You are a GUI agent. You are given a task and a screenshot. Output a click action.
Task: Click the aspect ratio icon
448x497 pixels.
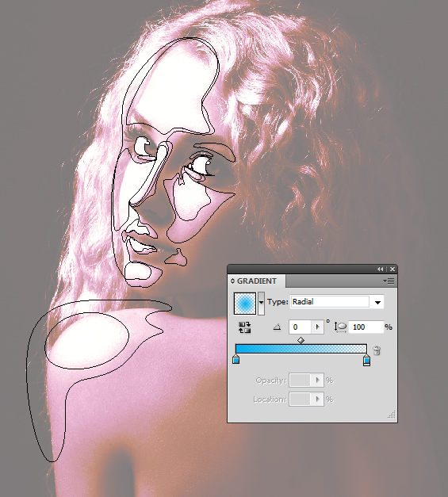click(x=340, y=327)
